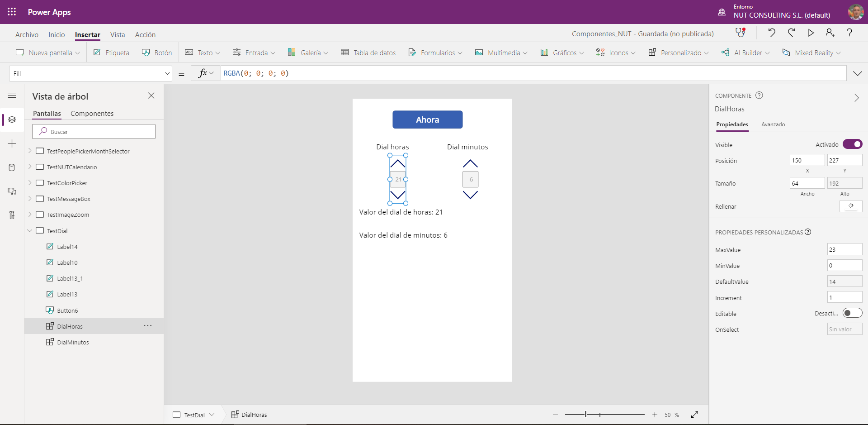The height and width of the screenshot is (425, 868).
Task: Open the Mixed Reality menu
Action: click(811, 53)
